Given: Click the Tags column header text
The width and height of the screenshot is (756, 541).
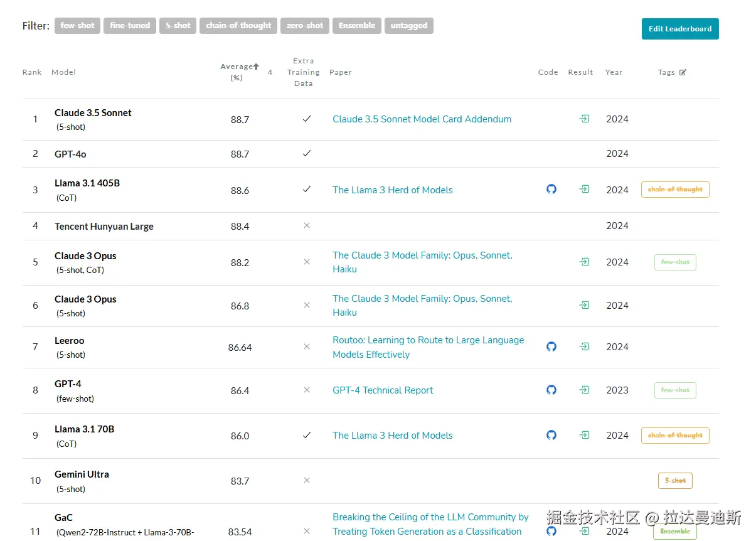Looking at the screenshot, I should 666,72.
